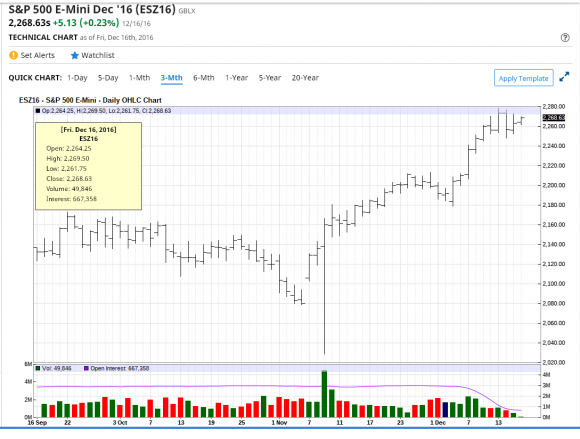Click the '2,020.00' price axis label
Image resolution: width=580 pixels, height=439 pixels.
coord(554,362)
